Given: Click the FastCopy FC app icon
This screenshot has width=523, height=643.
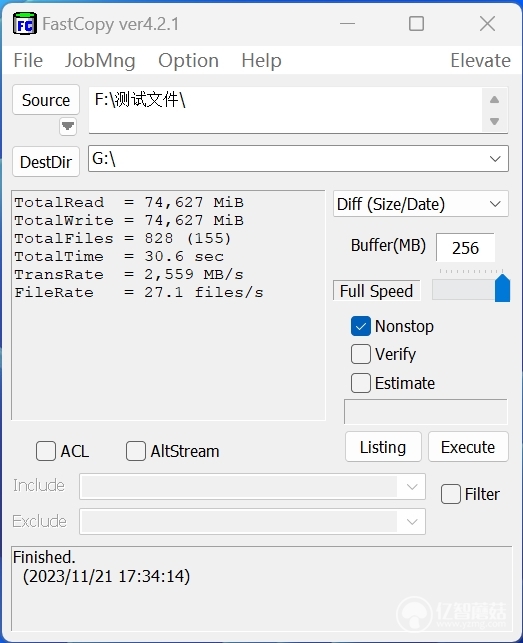Looking at the screenshot, I should [x=25, y=24].
